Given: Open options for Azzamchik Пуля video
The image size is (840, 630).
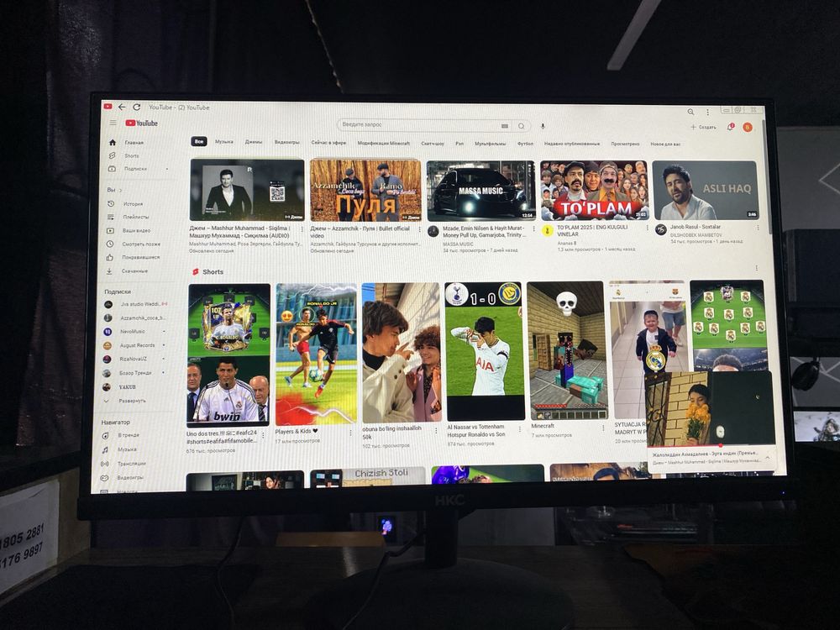Looking at the screenshot, I should point(420,228).
